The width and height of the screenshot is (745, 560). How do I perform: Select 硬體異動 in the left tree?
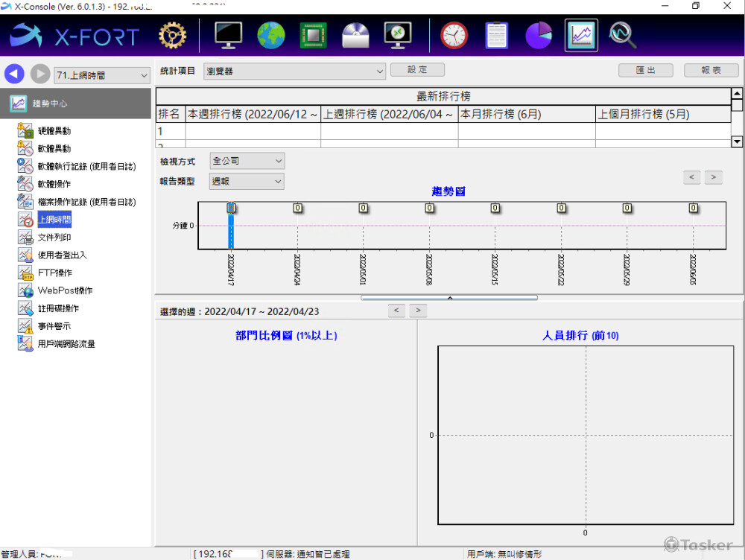click(x=54, y=131)
